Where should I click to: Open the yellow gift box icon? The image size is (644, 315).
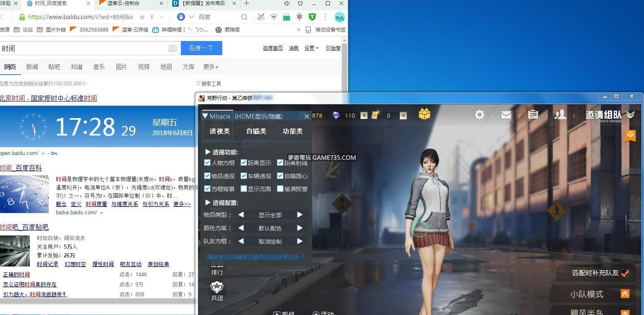[x=424, y=114]
